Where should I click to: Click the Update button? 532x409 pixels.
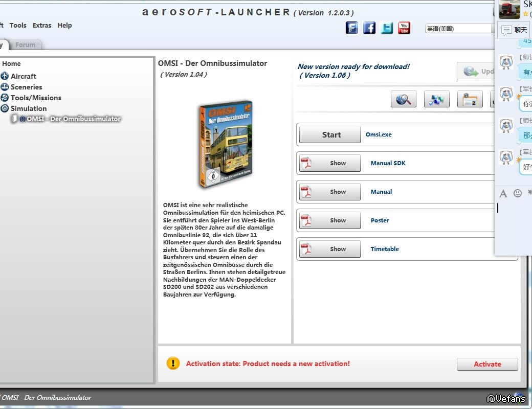pos(476,71)
